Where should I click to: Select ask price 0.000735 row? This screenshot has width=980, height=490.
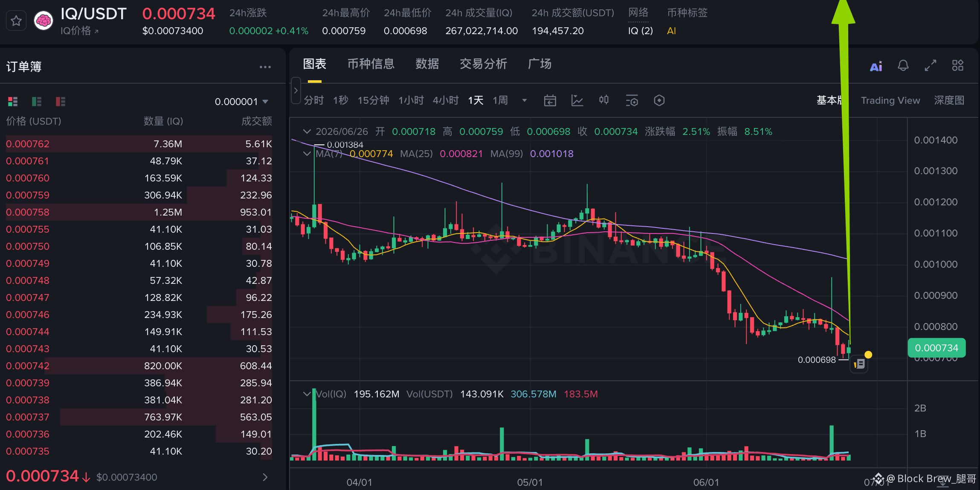(x=139, y=451)
